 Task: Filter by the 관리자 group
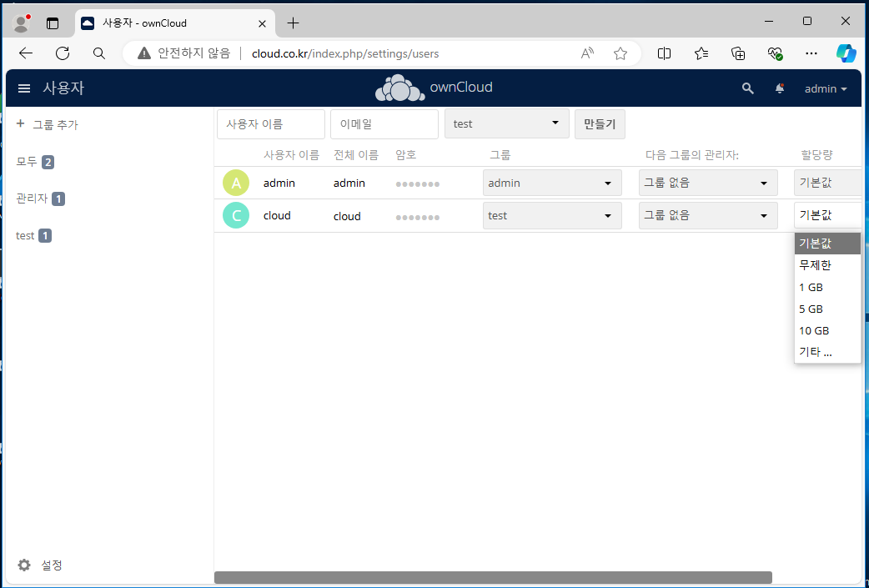click(x=33, y=199)
